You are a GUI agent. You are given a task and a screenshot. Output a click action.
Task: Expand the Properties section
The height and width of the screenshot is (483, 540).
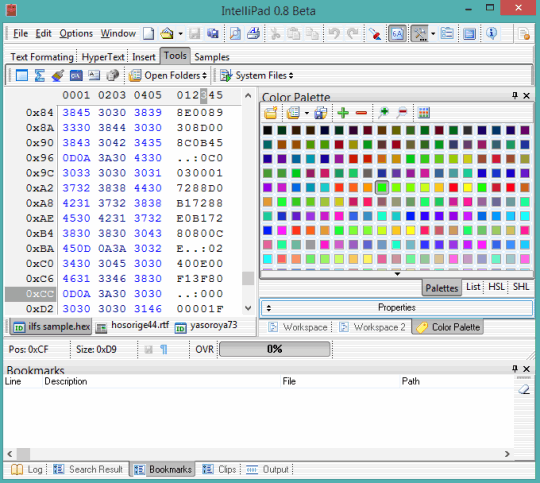pos(396,308)
